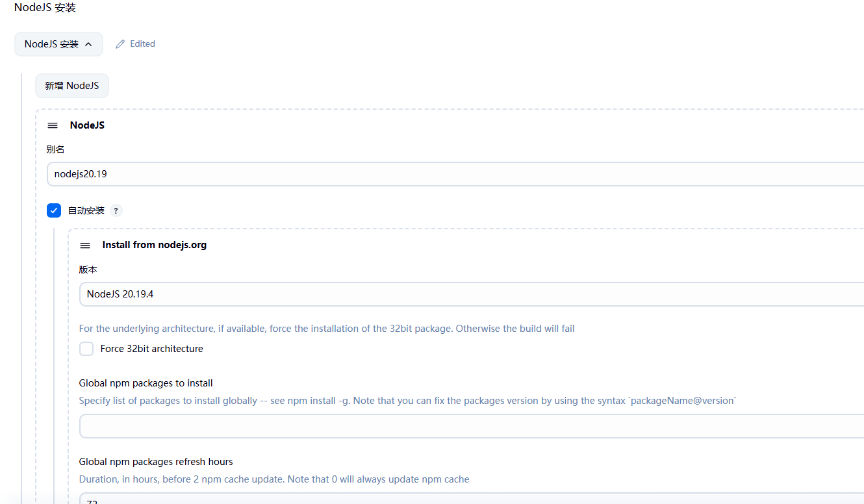Click the handle icon next to Install from nodejs.org

85,246
